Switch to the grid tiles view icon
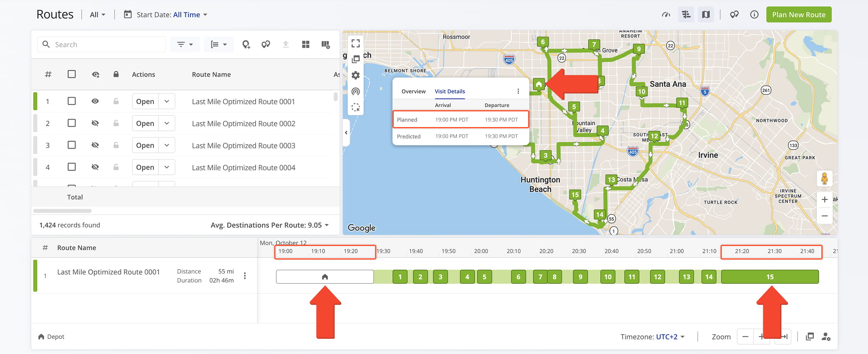This screenshot has height=354, width=868. (x=306, y=44)
